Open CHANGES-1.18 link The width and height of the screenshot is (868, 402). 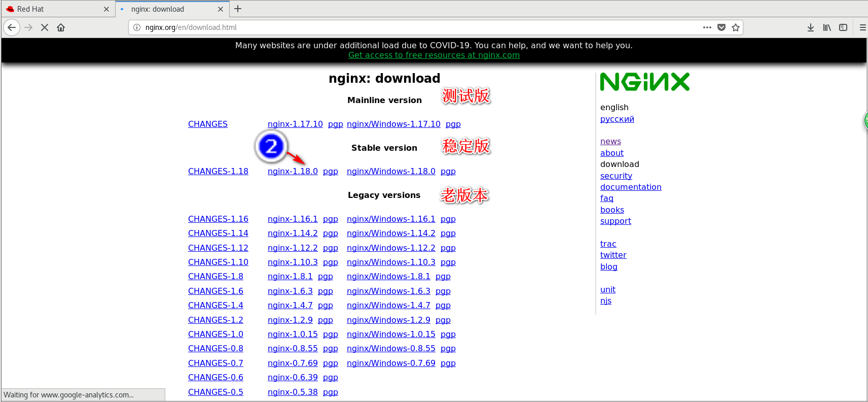point(218,171)
